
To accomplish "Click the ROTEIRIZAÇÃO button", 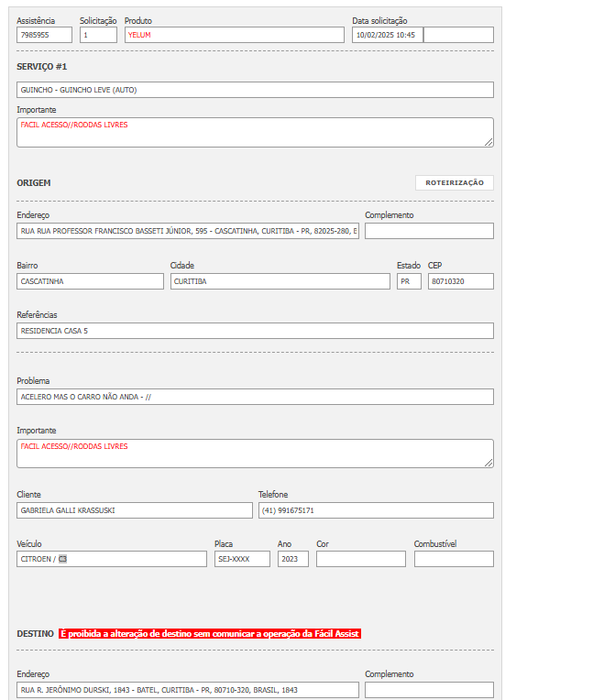I will (454, 182).
